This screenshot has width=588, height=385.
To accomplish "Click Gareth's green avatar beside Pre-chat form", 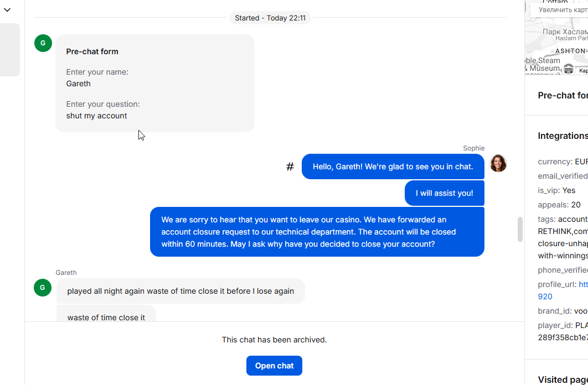I will [x=43, y=43].
